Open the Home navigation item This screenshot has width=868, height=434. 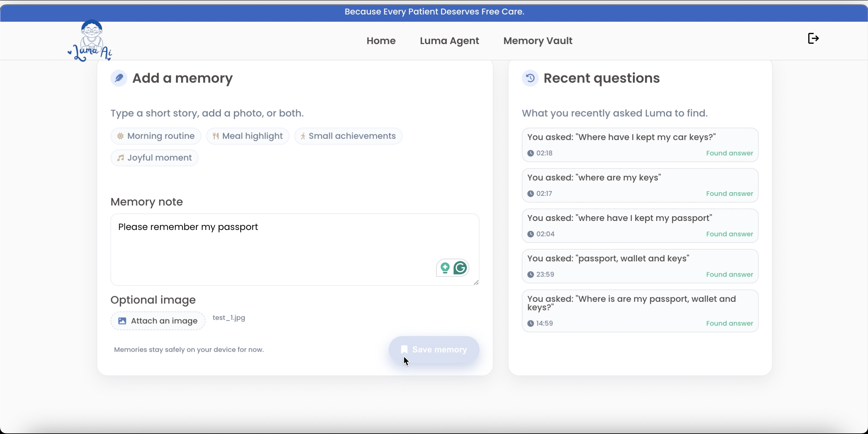point(381,41)
